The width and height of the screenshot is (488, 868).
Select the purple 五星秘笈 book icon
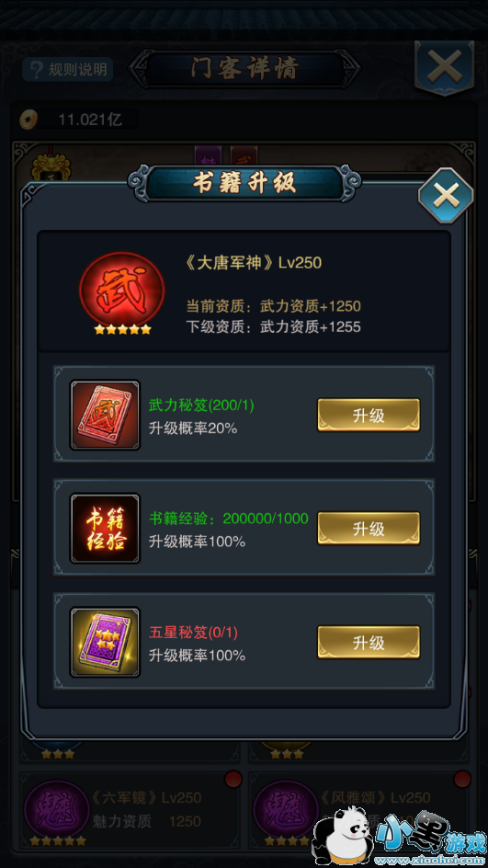pyautogui.click(x=105, y=642)
